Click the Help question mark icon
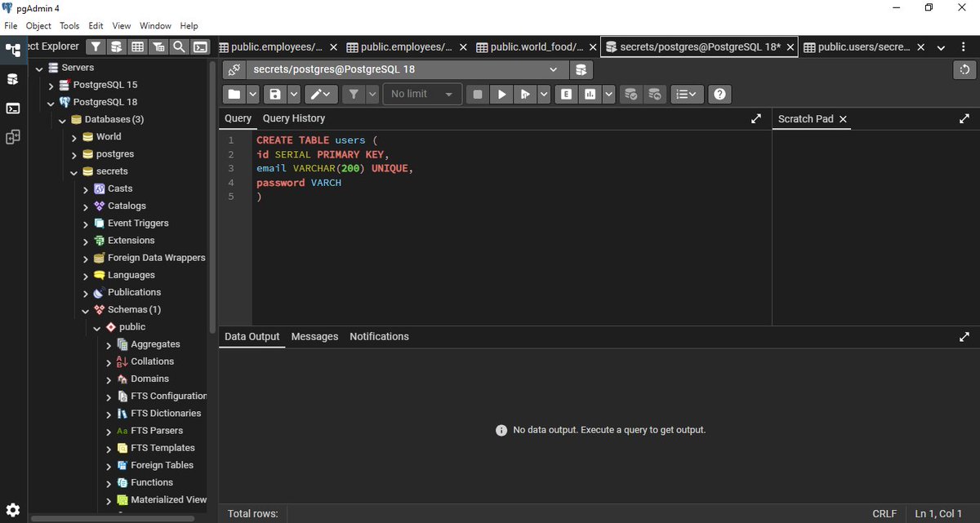 (719, 95)
